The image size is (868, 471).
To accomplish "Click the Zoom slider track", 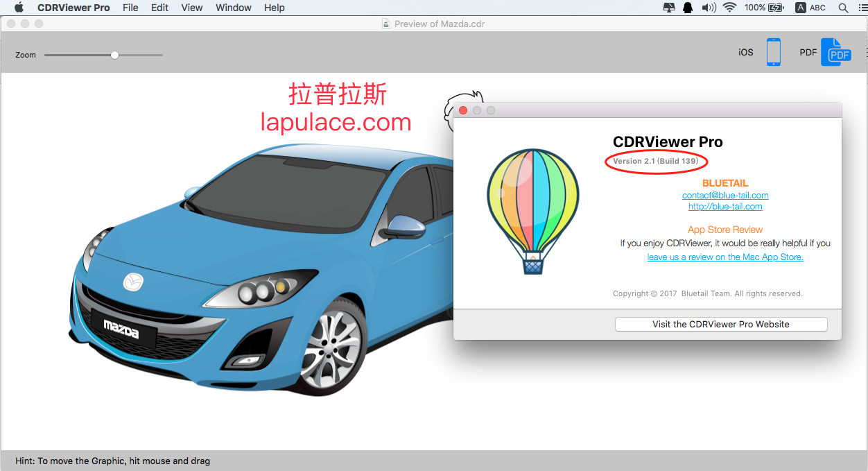I will click(103, 55).
